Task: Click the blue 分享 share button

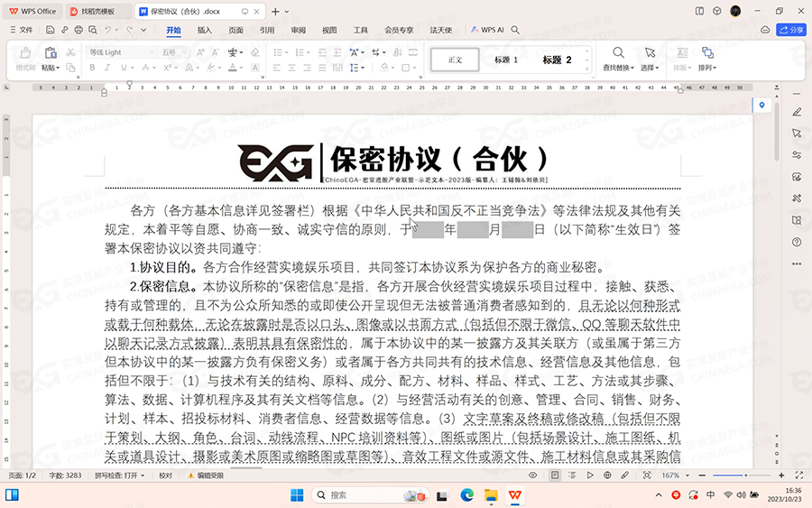Action: [791, 30]
